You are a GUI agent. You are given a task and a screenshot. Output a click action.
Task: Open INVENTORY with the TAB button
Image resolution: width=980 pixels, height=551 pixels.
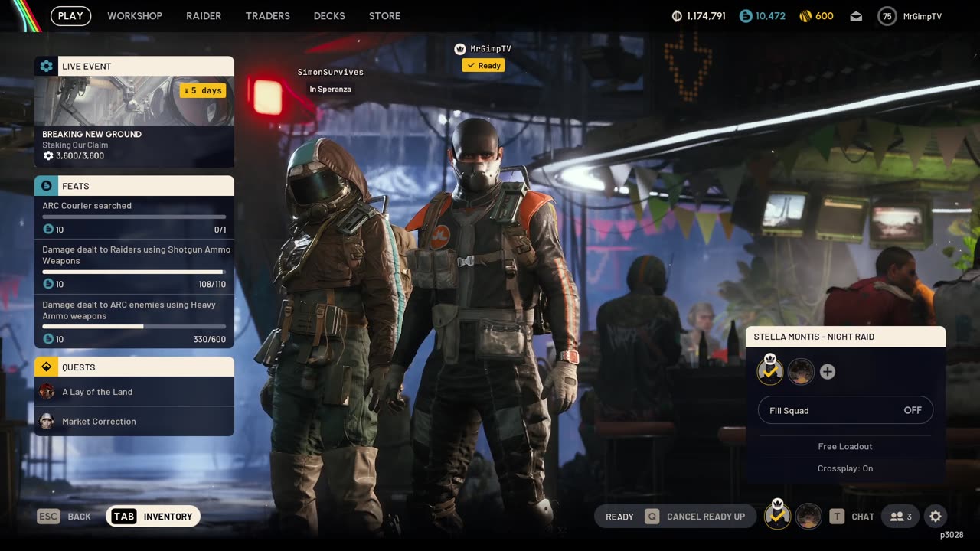tap(153, 517)
